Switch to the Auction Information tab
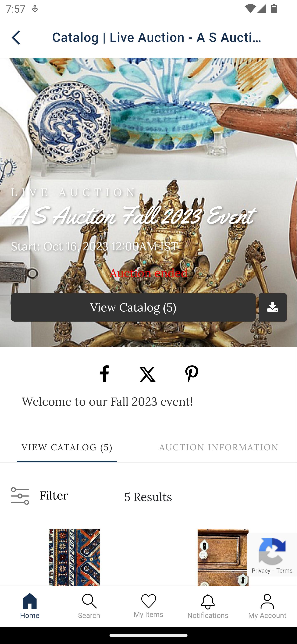 point(219,447)
